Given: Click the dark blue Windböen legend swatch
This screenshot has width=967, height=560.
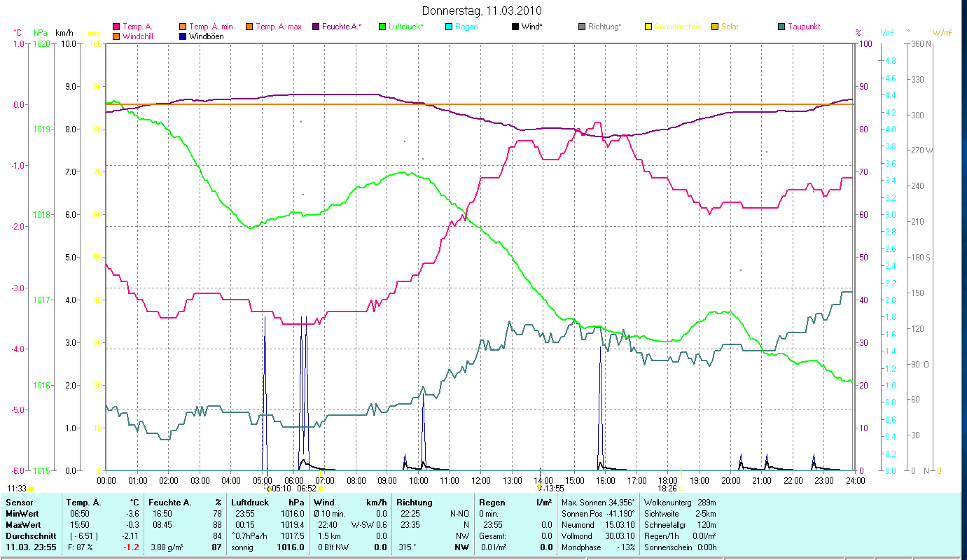Looking at the screenshot, I should (x=183, y=36).
